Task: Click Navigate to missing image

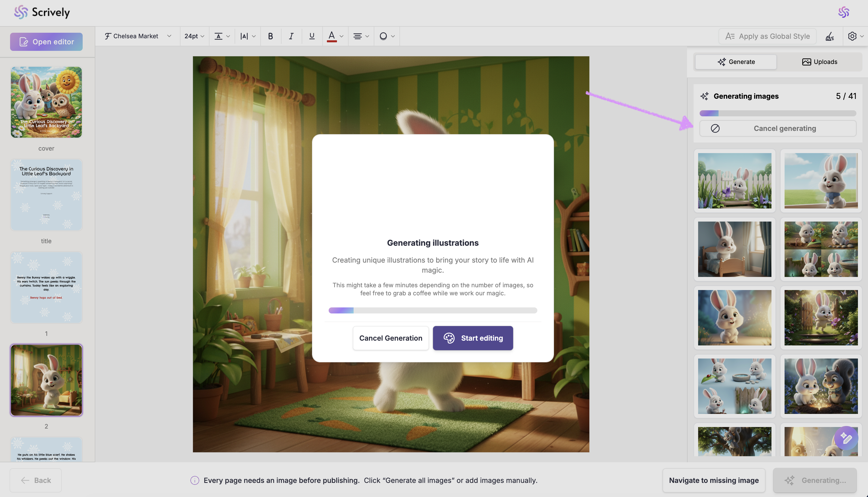Action: tap(713, 480)
